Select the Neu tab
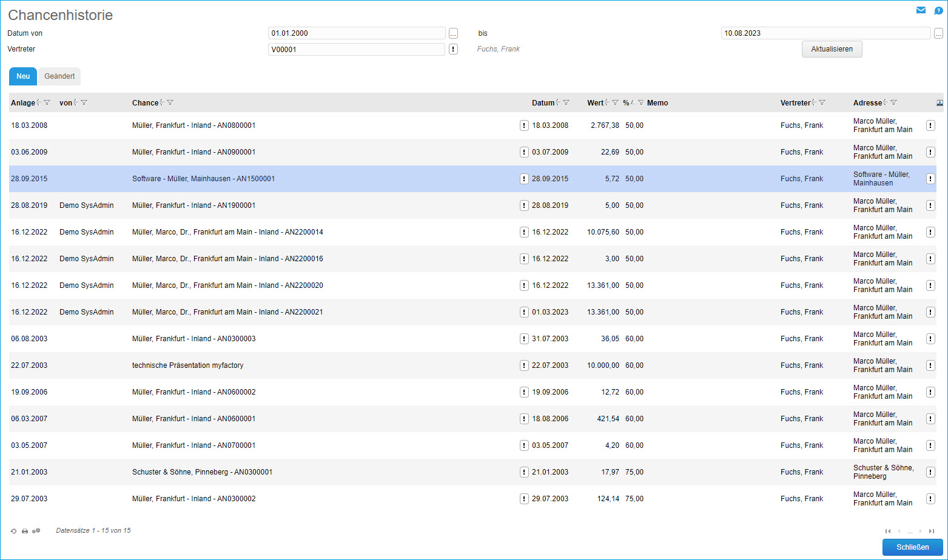The image size is (948, 560). [23, 76]
